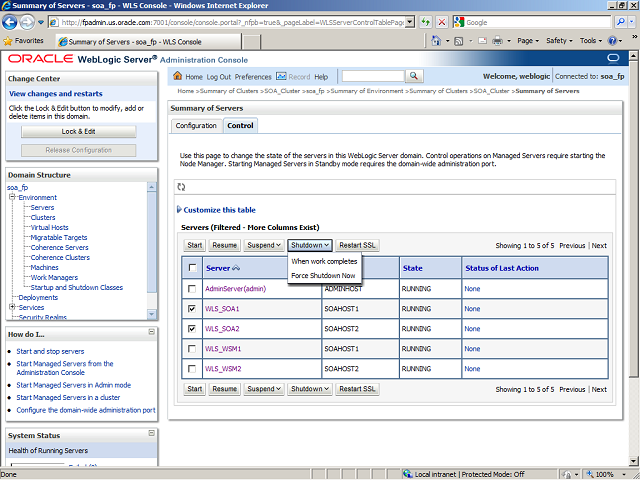Choose Force Shutdown Now from menu
Image resolution: width=640 pixels, height=480 pixels.
pyautogui.click(x=323, y=275)
